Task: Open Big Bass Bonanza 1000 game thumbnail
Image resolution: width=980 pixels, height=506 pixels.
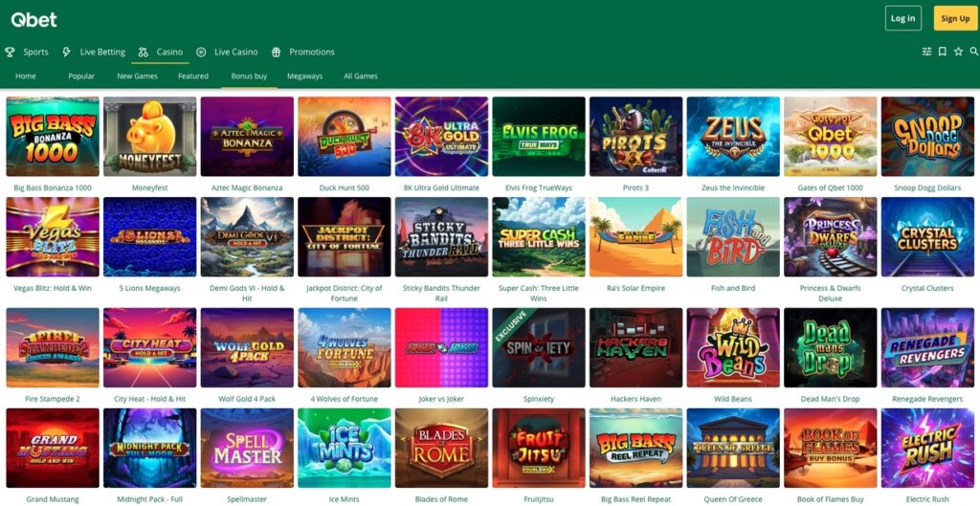Action: [x=53, y=136]
